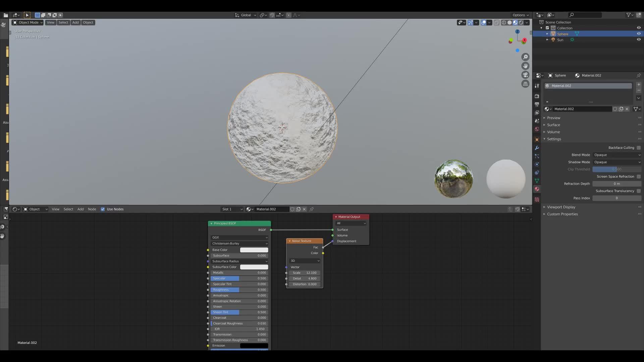Open the Blend Mode dropdown
The height and width of the screenshot is (362, 644).
pyautogui.click(x=617, y=155)
